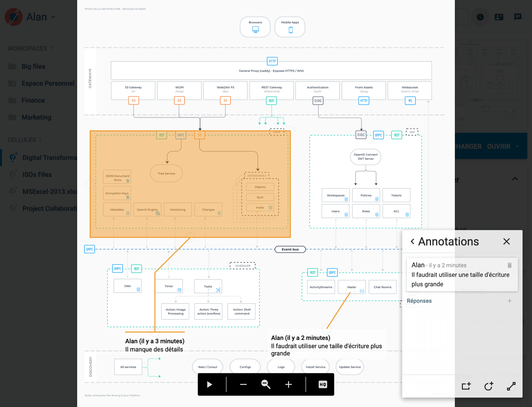The width and height of the screenshot is (532, 407).
Task: Filter cellules with funnel icon
Action: click(x=40, y=140)
